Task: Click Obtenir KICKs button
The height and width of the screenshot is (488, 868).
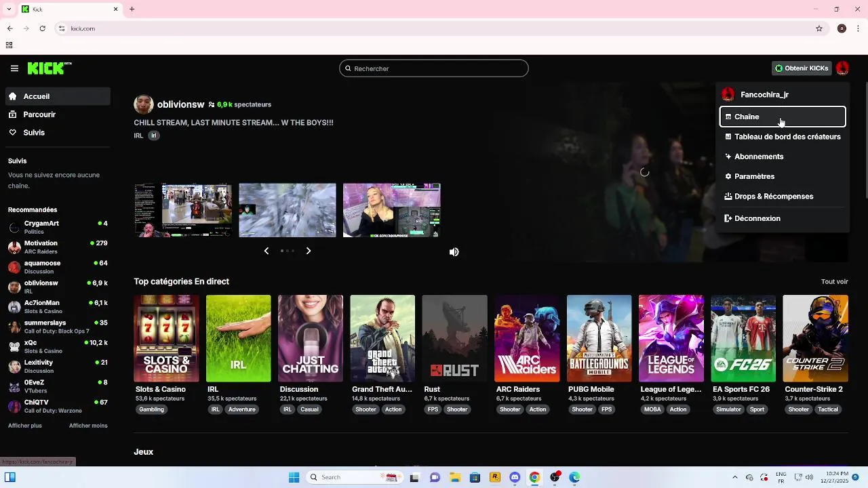Action: (802, 68)
